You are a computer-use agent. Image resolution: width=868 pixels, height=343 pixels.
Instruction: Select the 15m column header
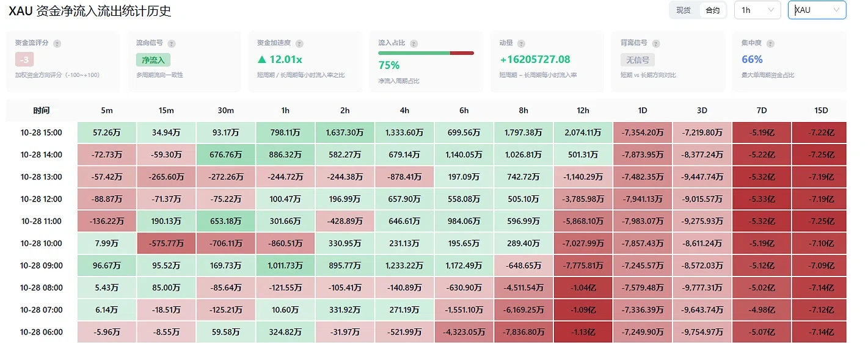pos(166,110)
